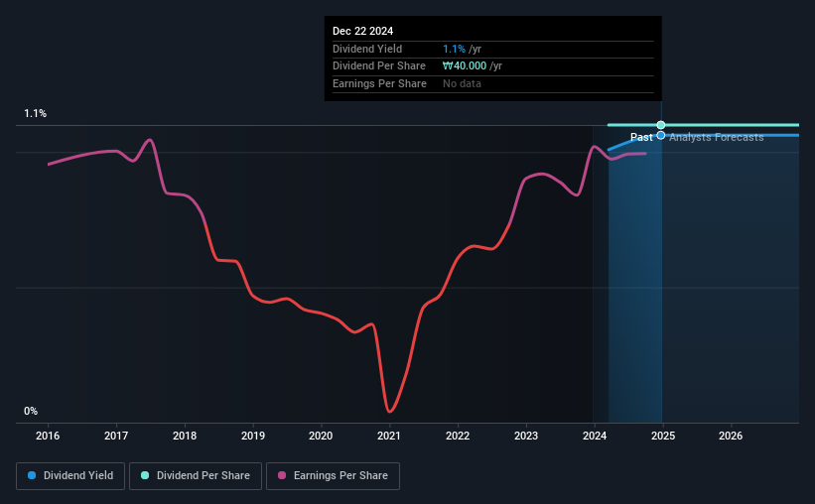Click the Past label on chart
The image size is (815, 504).
pyautogui.click(x=641, y=137)
